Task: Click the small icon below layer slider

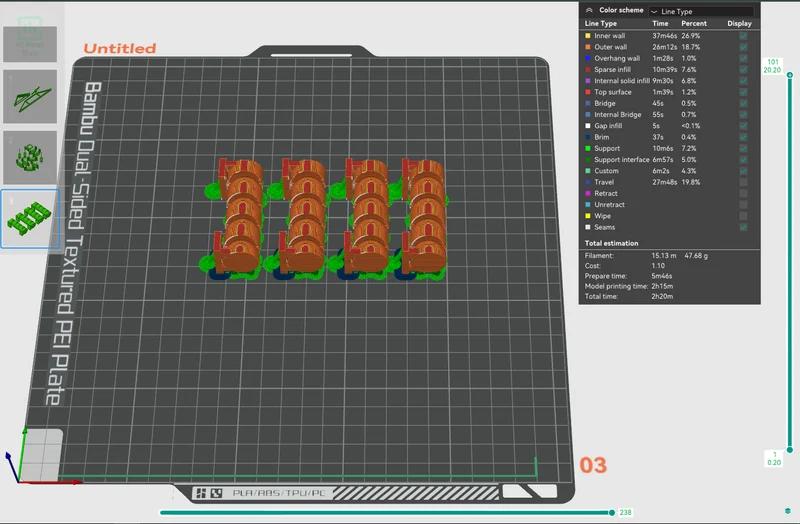Action: (788, 511)
